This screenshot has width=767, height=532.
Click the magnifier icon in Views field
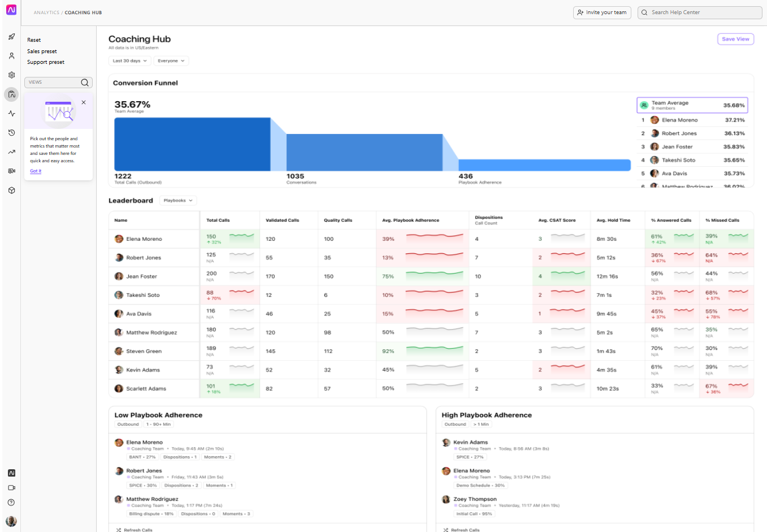click(85, 83)
